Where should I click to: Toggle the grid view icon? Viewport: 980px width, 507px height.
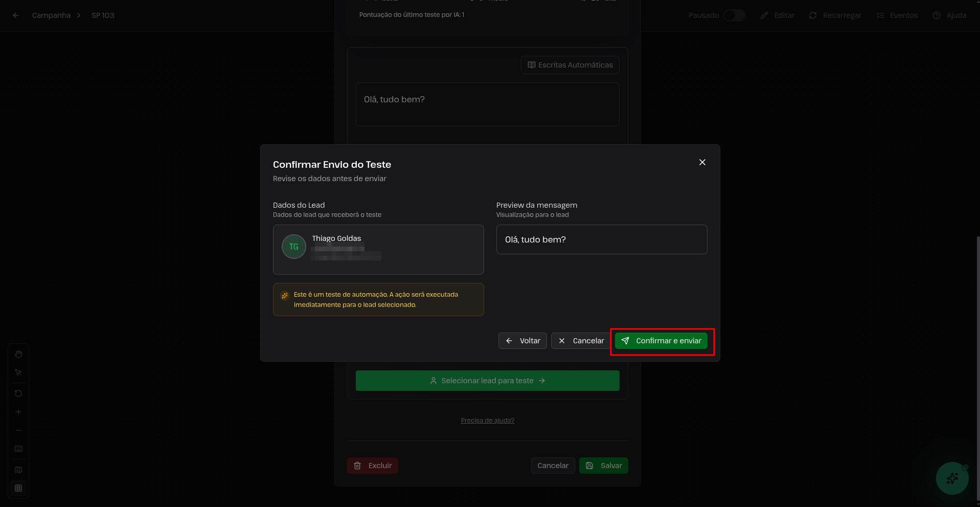18,488
